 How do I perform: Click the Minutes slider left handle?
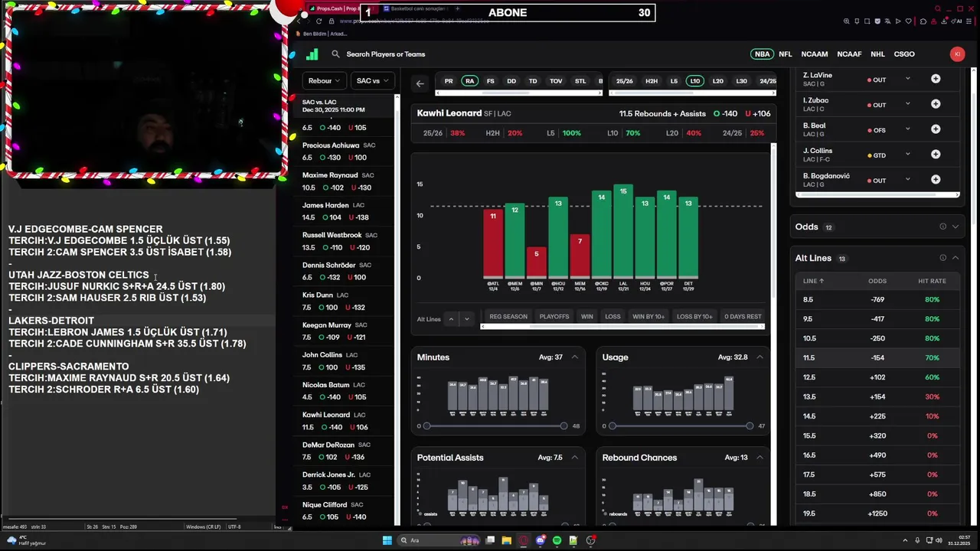pyautogui.click(x=427, y=425)
